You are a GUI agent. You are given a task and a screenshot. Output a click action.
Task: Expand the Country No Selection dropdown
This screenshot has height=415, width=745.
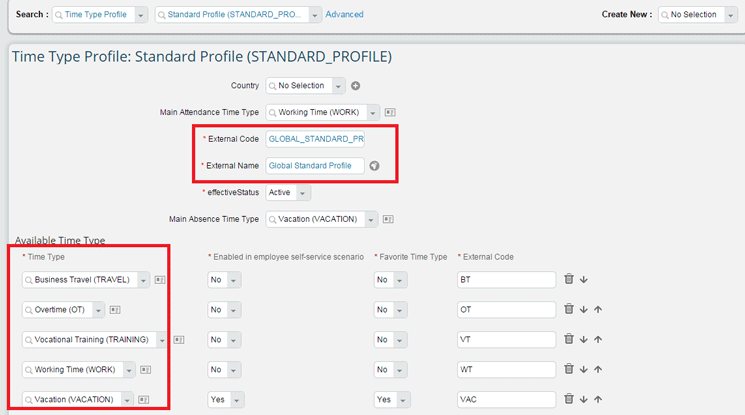338,86
